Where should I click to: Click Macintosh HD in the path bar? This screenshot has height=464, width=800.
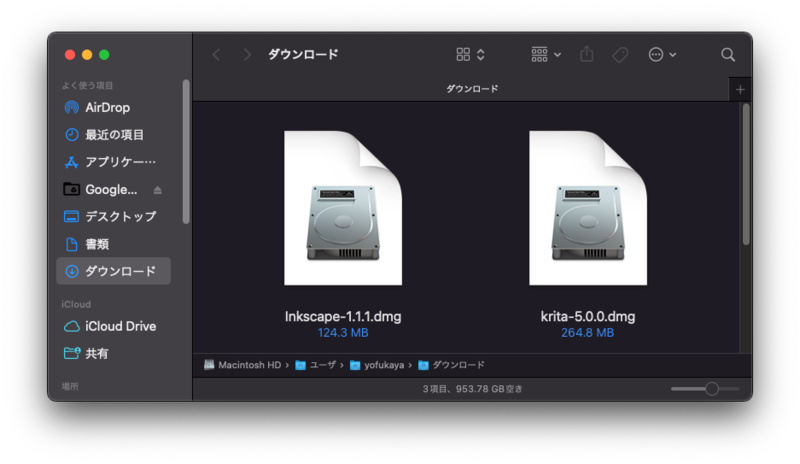click(243, 365)
